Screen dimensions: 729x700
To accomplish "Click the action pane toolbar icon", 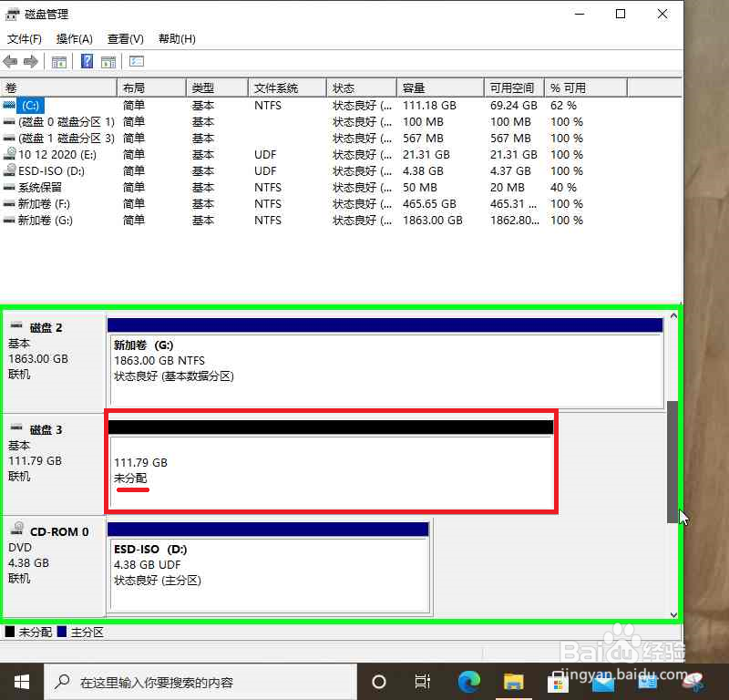I will [x=108, y=61].
